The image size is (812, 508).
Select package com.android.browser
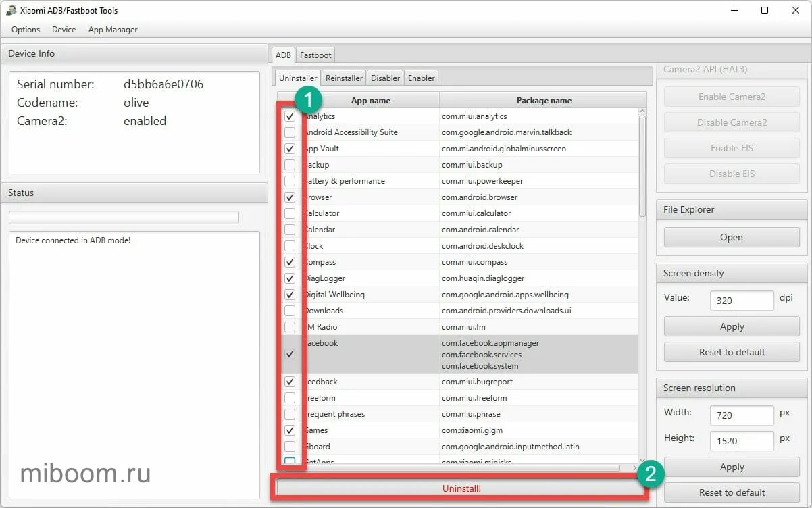(x=480, y=197)
